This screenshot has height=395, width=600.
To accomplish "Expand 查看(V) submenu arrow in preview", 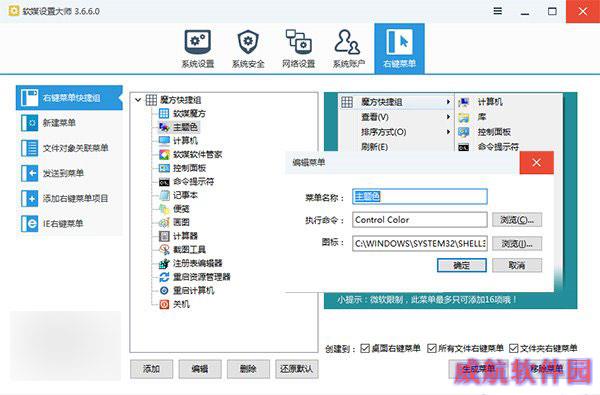I will click(x=448, y=117).
